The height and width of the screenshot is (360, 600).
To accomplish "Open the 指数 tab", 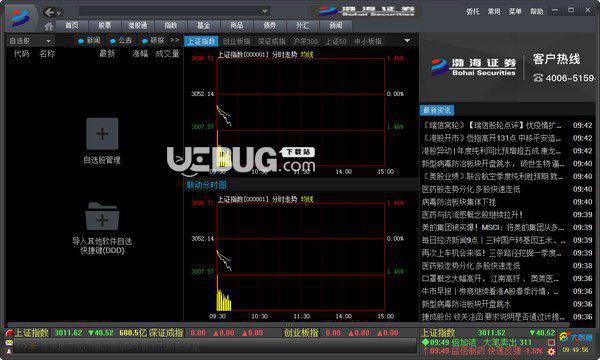I will [171, 26].
